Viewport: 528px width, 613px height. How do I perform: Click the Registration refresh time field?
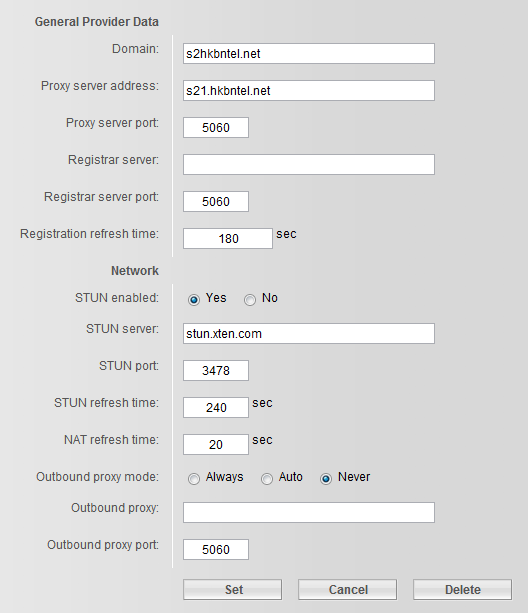[228, 238]
